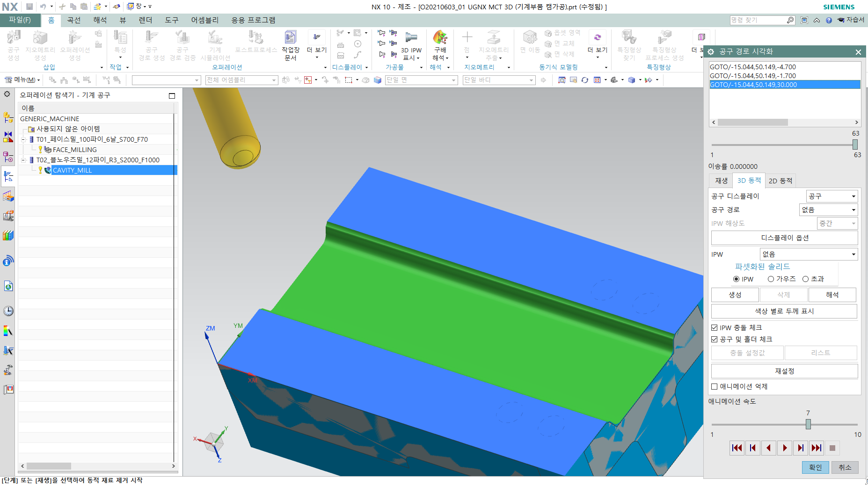Select the 초과 radio button

(805, 279)
